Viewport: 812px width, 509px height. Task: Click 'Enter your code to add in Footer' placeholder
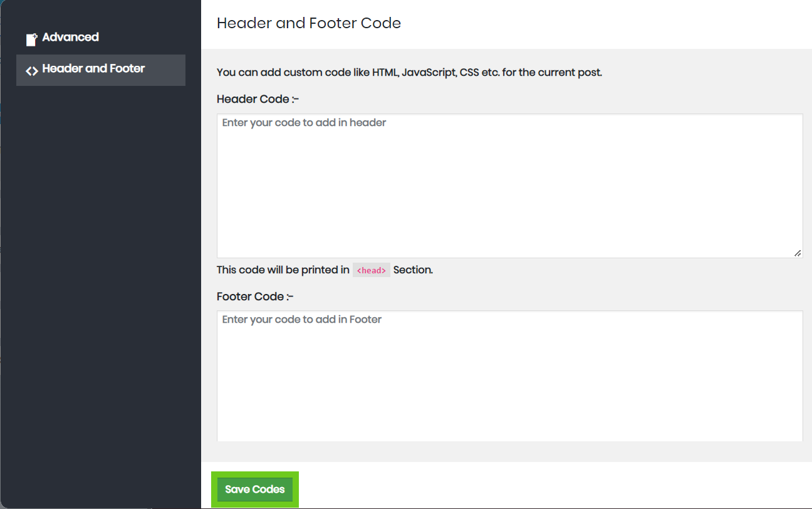[301, 320]
